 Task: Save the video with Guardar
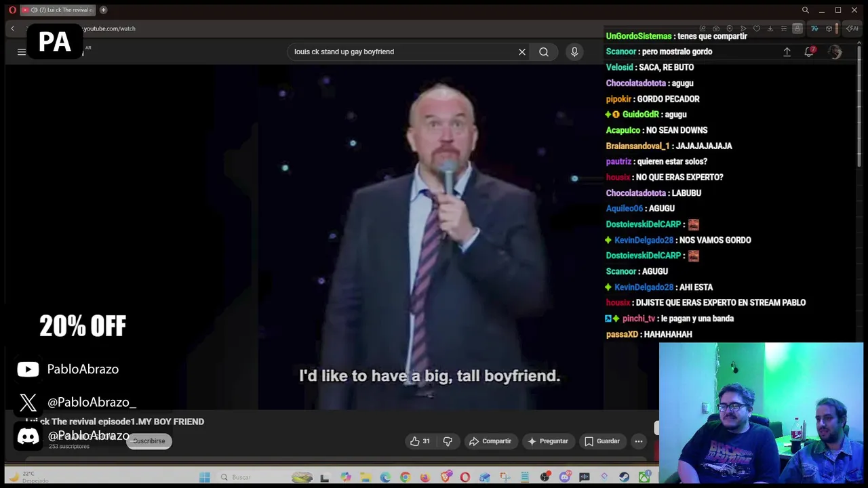(602, 441)
